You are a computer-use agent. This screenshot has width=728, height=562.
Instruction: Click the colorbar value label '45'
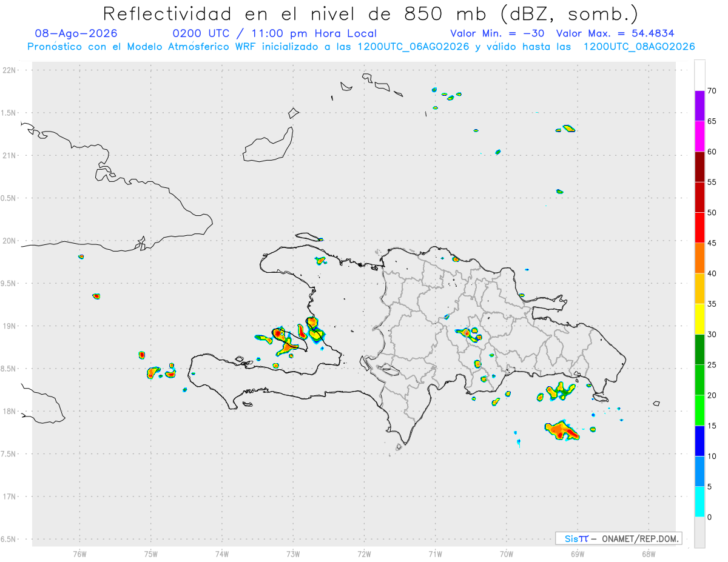712,243
